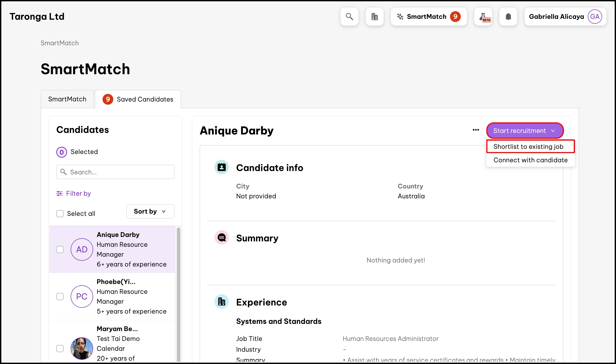This screenshot has height=364, width=616.
Task: Check the box for Maryam Be...
Action: pyautogui.click(x=60, y=349)
